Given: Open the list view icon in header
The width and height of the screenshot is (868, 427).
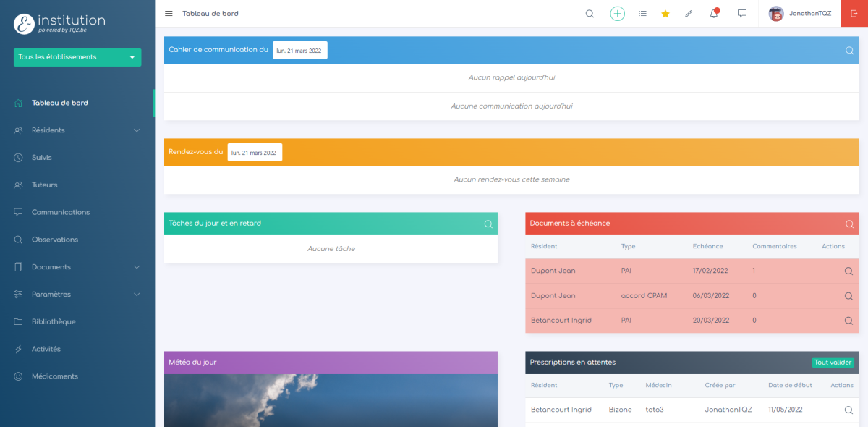Looking at the screenshot, I should (x=642, y=14).
